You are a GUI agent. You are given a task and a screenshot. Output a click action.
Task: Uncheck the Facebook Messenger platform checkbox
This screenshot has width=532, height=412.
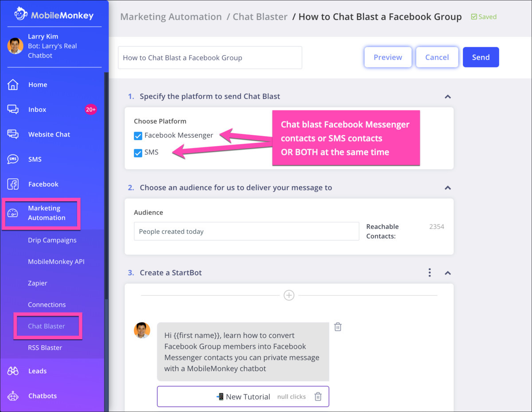pyautogui.click(x=138, y=135)
